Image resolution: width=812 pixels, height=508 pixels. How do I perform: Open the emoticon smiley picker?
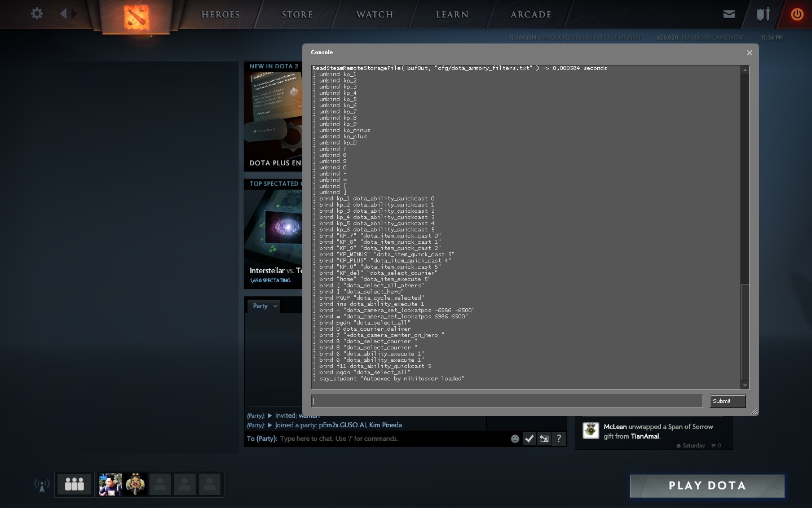tap(515, 439)
